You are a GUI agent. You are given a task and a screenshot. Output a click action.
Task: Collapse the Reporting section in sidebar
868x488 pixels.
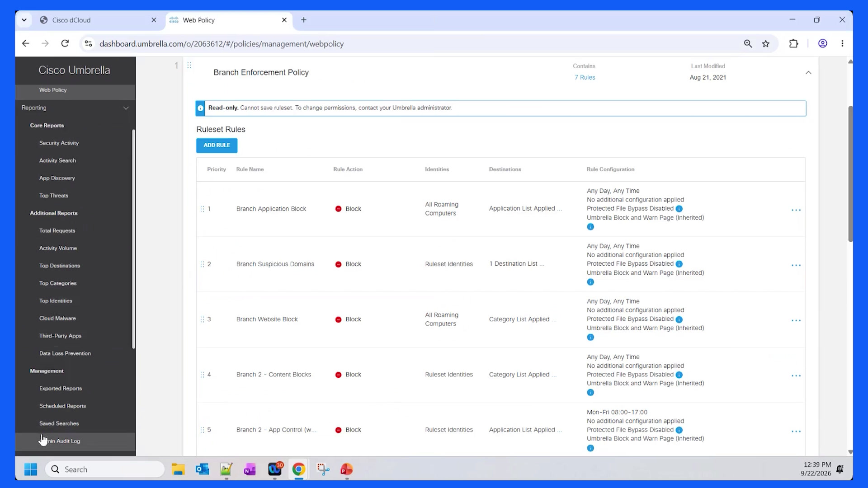pos(126,108)
